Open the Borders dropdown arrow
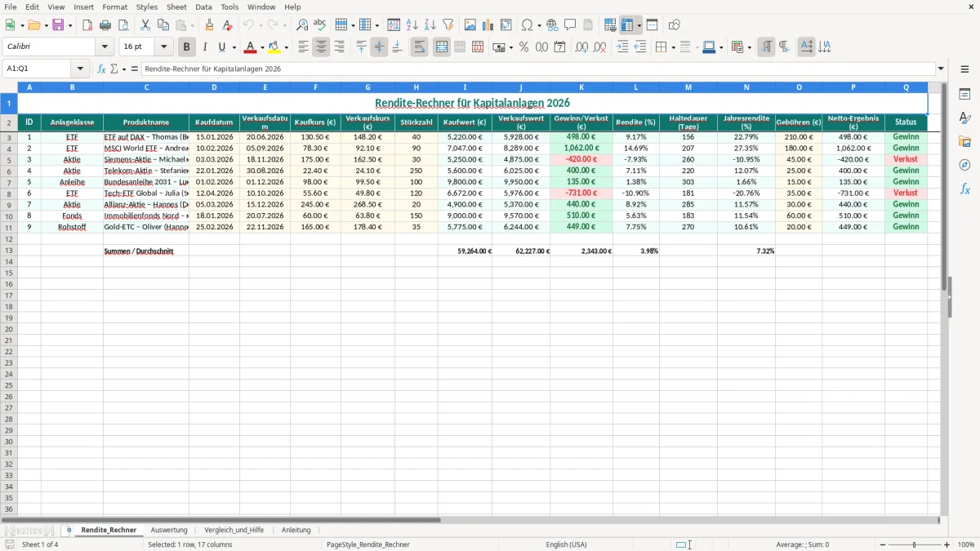Image resolution: width=980 pixels, height=551 pixels. coord(672,47)
